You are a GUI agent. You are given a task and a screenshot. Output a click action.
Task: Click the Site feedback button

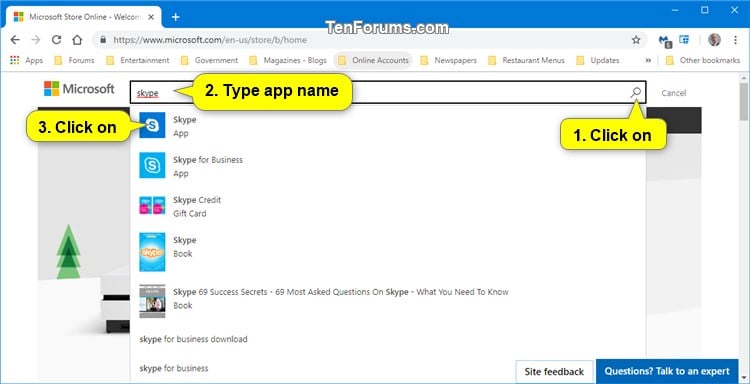554,372
